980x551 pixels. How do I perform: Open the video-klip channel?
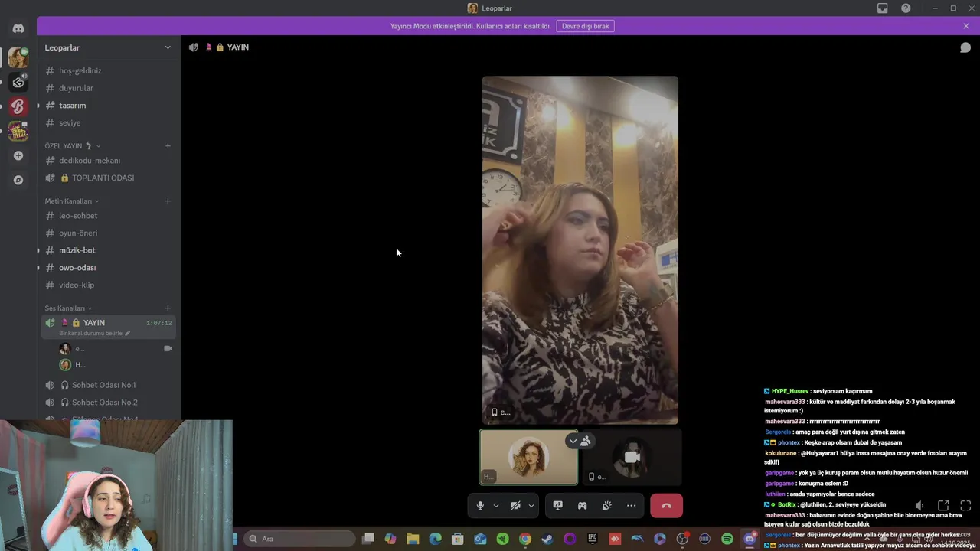[x=108, y=285]
